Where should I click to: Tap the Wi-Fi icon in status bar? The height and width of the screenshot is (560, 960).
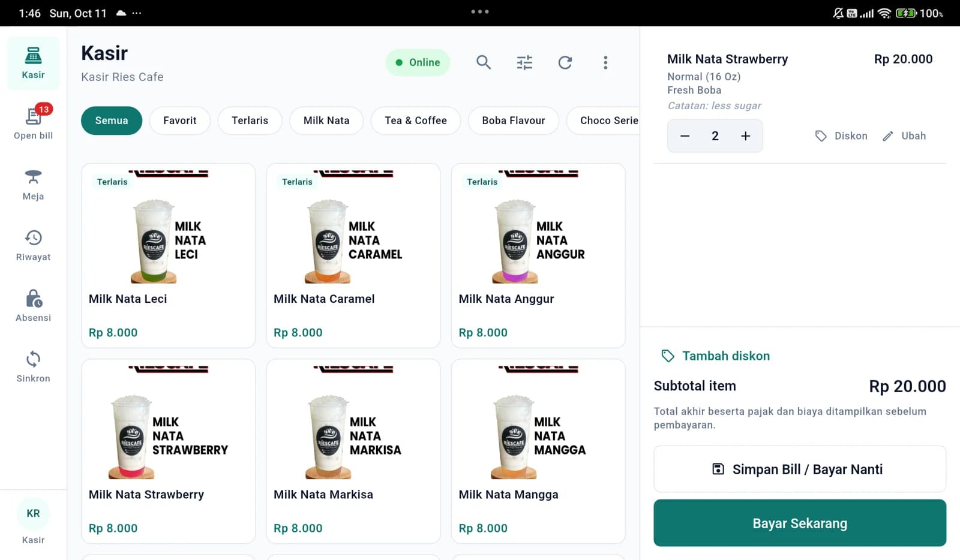884,13
